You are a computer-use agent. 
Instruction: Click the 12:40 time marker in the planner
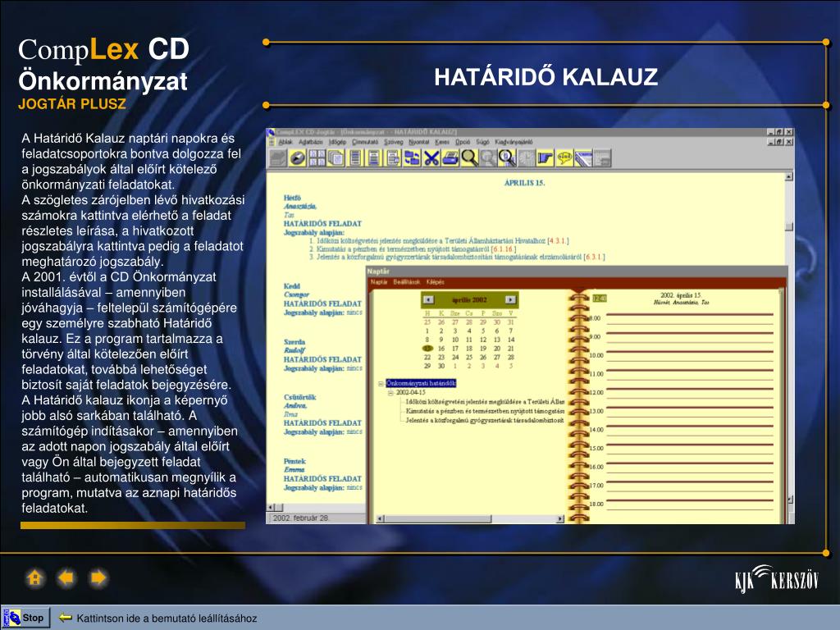tap(600, 299)
